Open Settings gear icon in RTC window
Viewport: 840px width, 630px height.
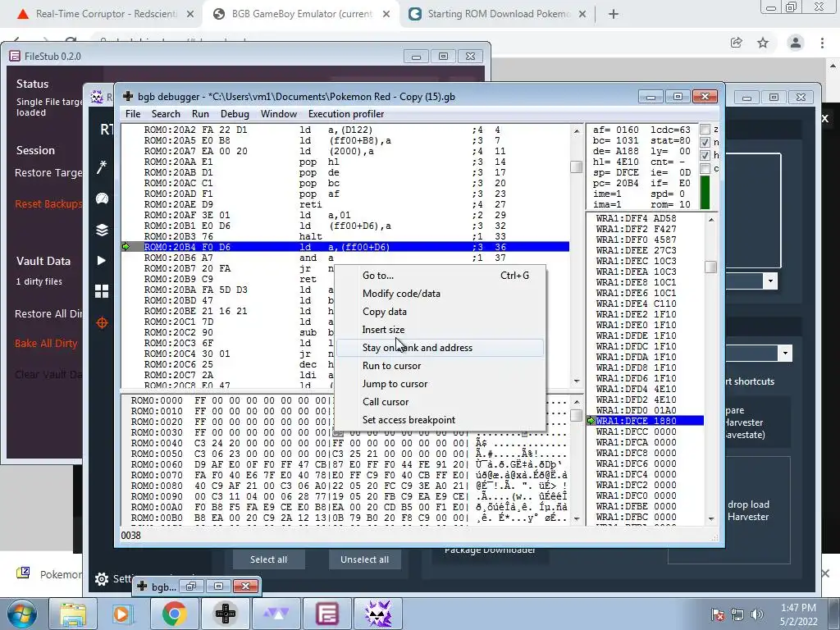click(x=101, y=578)
